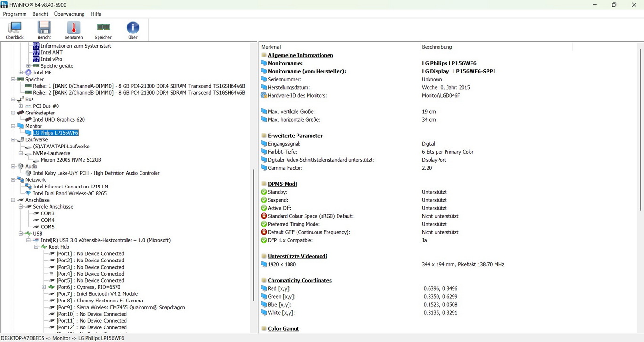Expand the Port6 Cypress node
Viewport: 644px width, 342px height.
point(44,287)
